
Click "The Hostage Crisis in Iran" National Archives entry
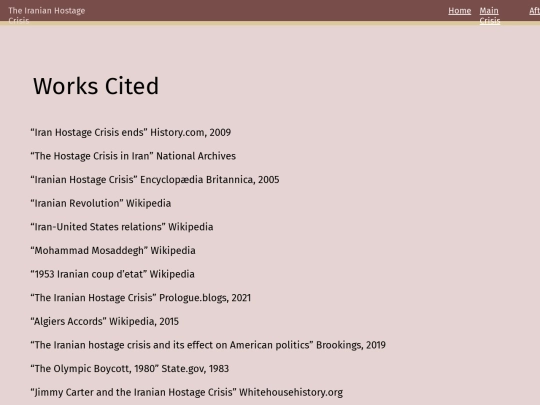133,156
